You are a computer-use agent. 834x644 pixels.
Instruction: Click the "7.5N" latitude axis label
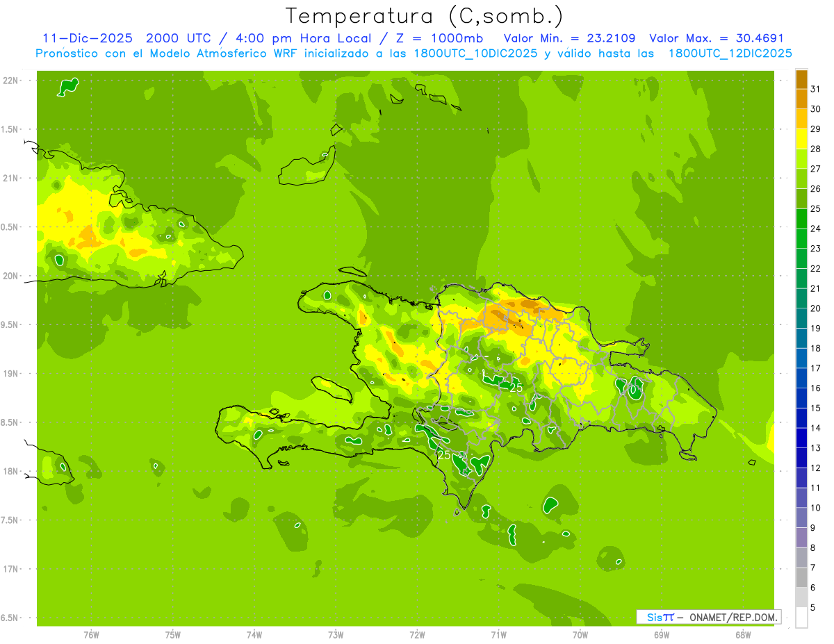click(10, 520)
